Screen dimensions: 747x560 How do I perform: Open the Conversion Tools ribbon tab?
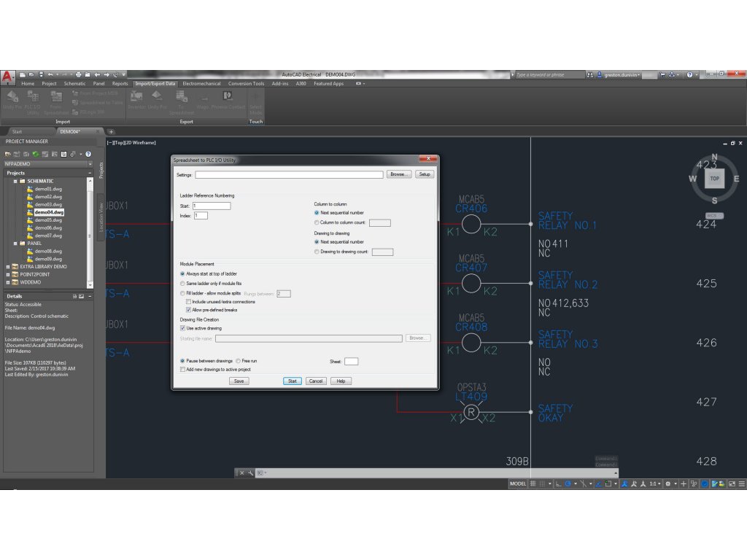(x=246, y=84)
